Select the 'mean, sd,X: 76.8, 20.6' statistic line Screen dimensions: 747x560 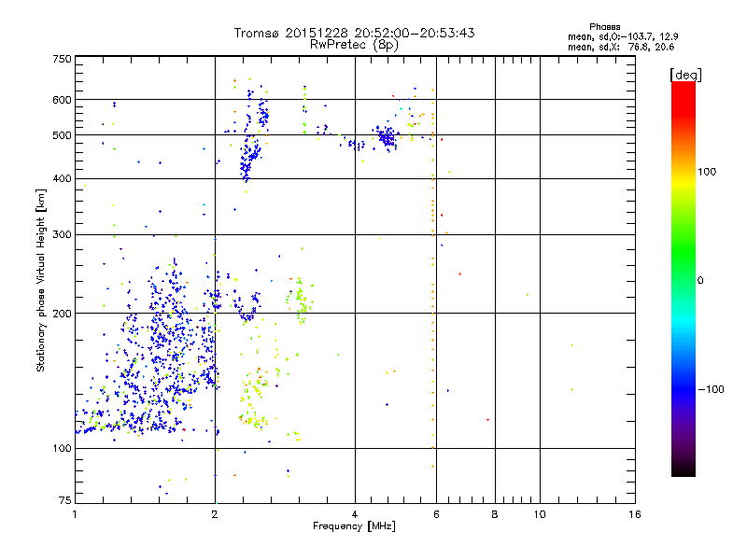[621, 48]
